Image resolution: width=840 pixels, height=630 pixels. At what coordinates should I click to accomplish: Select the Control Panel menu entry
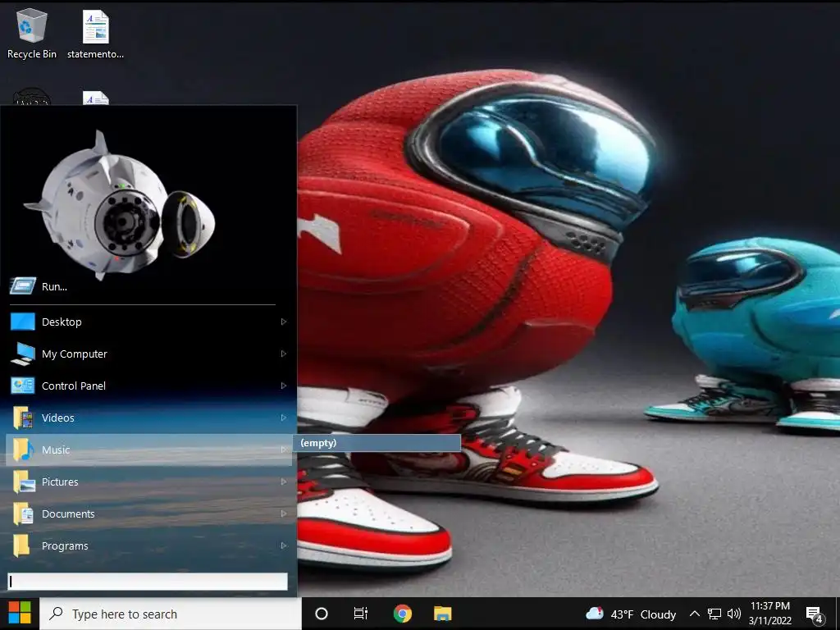[148, 386]
